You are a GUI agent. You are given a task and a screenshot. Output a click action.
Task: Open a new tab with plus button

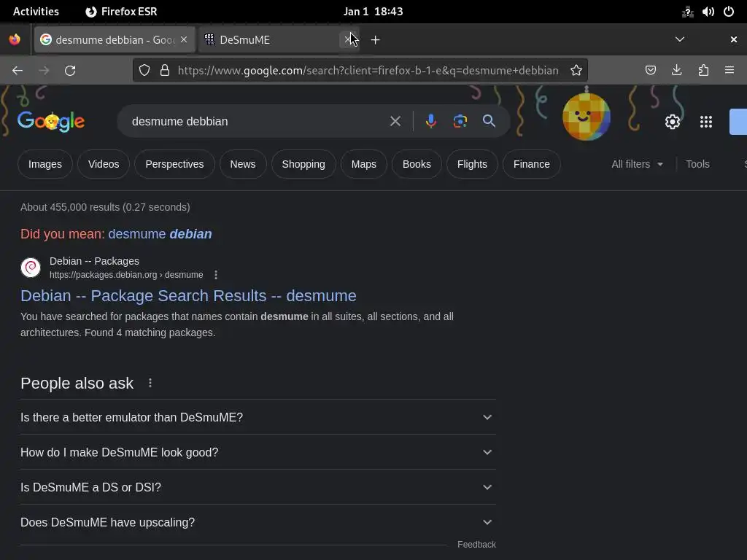[x=376, y=40]
